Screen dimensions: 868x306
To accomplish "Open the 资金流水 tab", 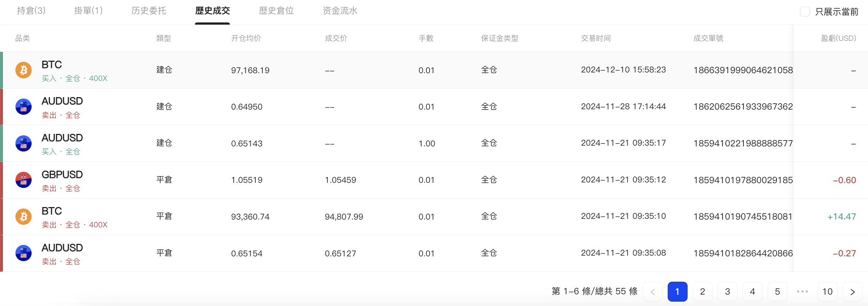I will coord(340,11).
